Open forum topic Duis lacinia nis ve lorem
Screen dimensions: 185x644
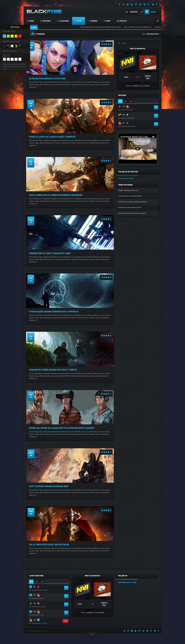132,202
